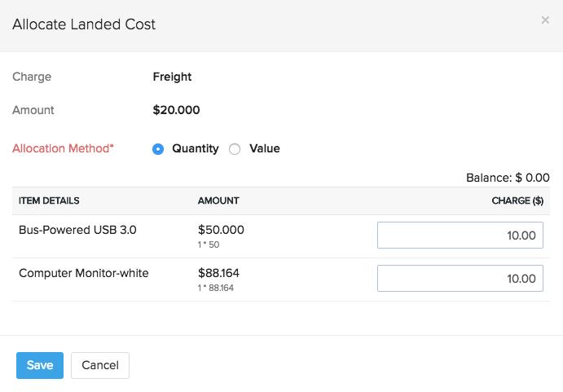Click the Charge field label
This screenshot has height=392, width=563.
tap(32, 77)
